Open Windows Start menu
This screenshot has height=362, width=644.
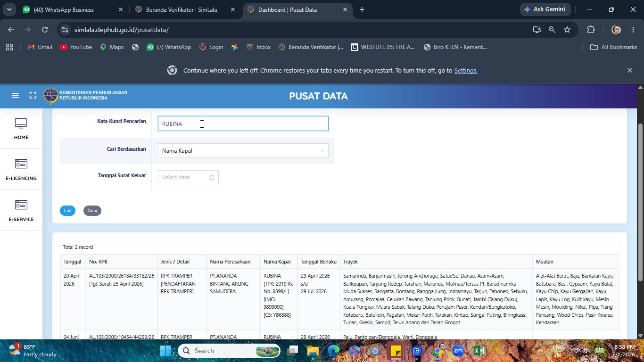(165, 351)
